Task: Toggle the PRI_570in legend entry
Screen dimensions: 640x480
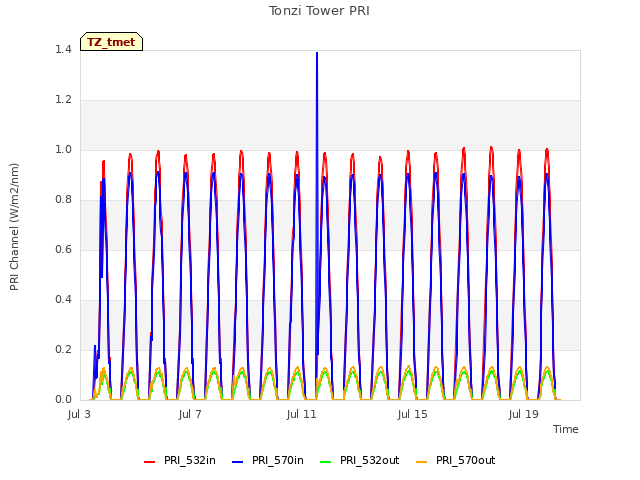Action: coord(268,461)
